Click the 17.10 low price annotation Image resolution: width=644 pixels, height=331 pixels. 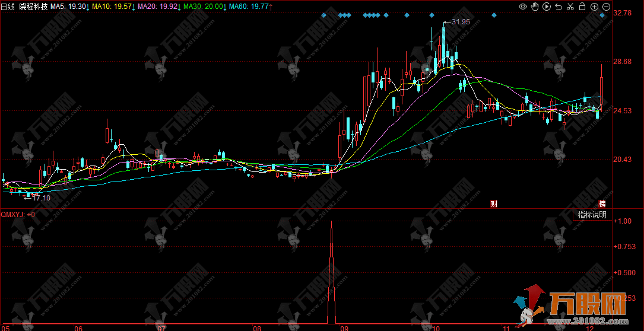[x=41, y=198]
